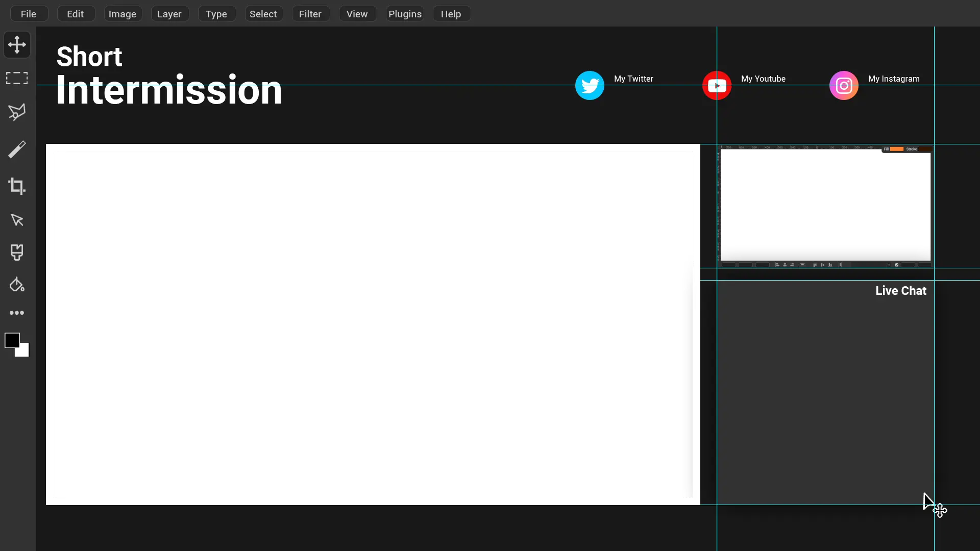Click the orange Fill swatch in thumbnail
This screenshot has height=551, width=980.
pos(897,149)
